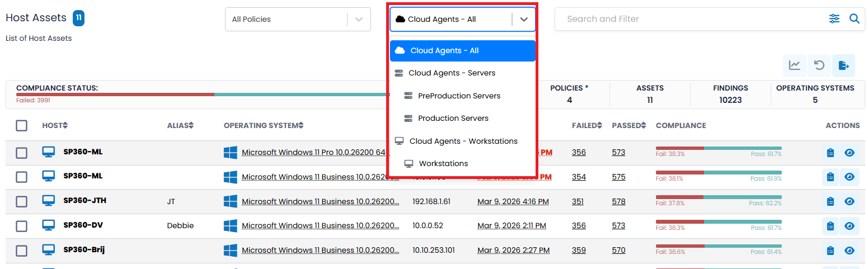Select the checkbox for SP360-Brij row

(x=21, y=251)
